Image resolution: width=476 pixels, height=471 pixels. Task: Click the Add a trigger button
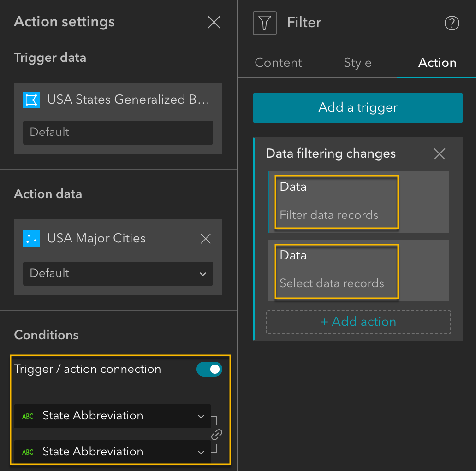coord(357,108)
